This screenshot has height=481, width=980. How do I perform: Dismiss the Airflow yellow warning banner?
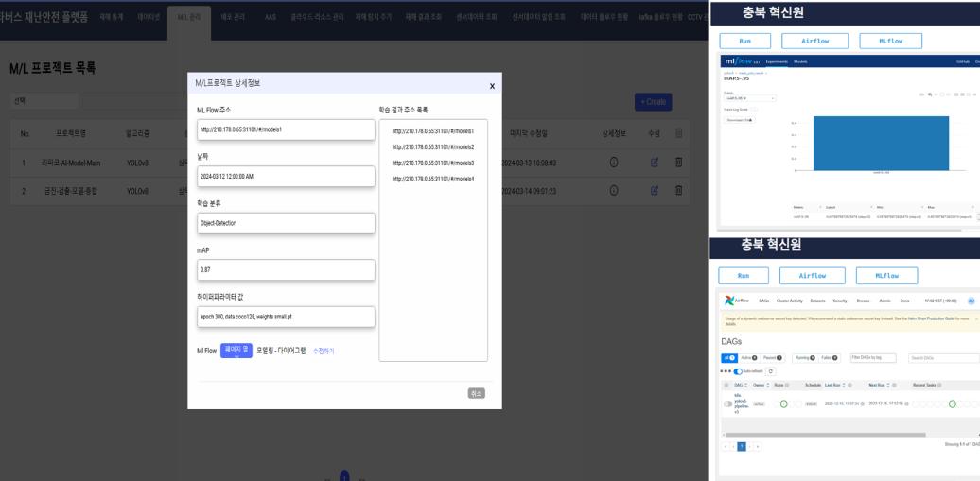[976, 318]
